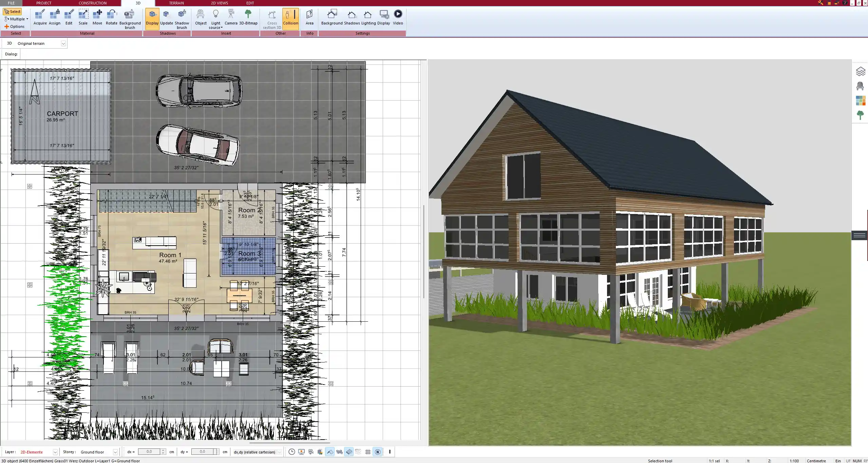868x463 pixels.
Task: Expand the Storey selector showing Ground floor
Action: coord(116,452)
